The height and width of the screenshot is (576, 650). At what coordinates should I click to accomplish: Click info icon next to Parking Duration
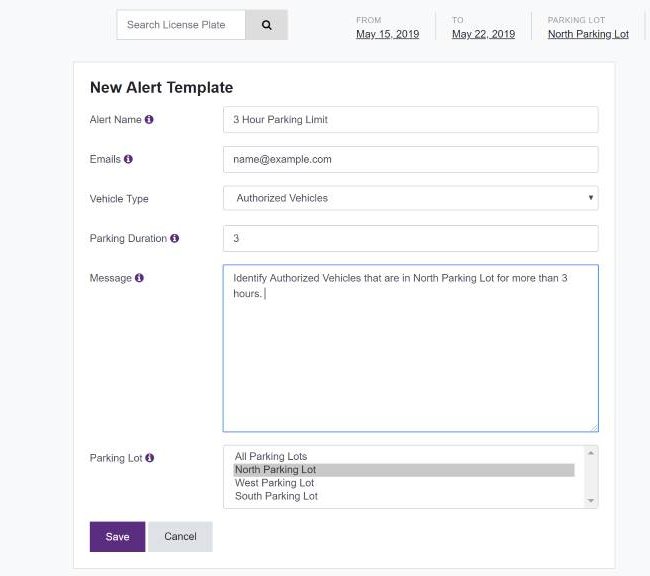[x=175, y=238]
